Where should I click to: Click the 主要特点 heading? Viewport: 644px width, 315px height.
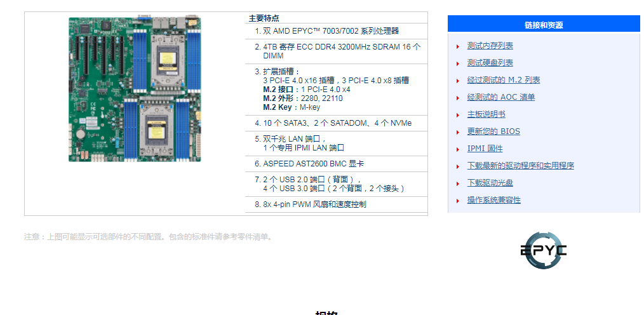[264, 18]
